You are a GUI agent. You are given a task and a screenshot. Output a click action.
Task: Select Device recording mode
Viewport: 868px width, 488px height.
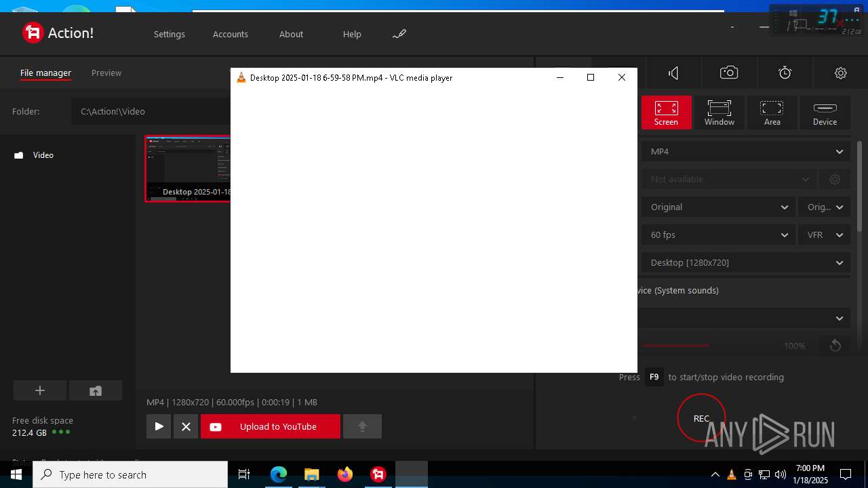[x=825, y=113]
